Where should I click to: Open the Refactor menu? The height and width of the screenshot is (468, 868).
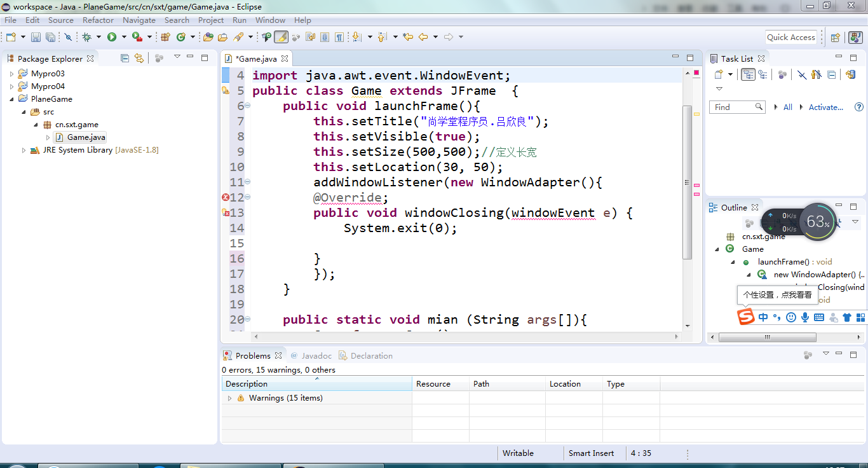click(98, 20)
